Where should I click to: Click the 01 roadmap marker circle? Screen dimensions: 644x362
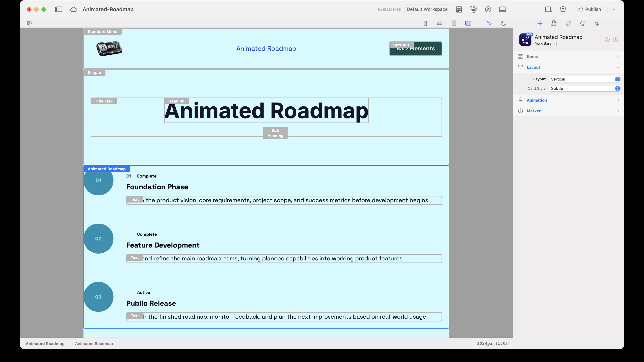pos(98,180)
